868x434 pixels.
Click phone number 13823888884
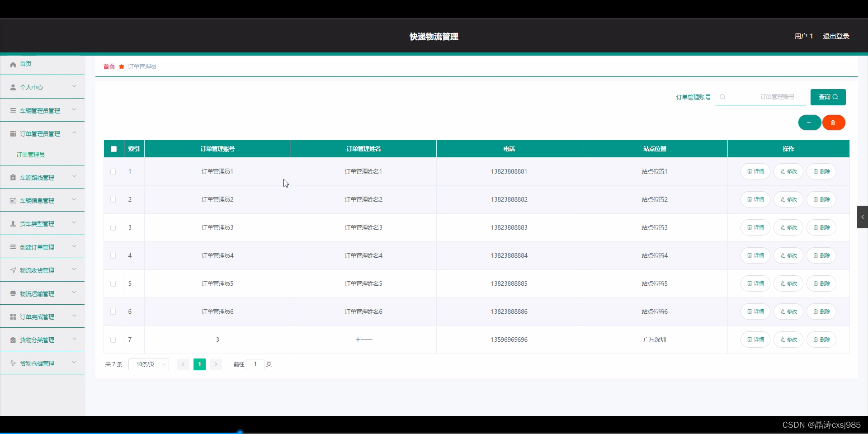(x=509, y=255)
